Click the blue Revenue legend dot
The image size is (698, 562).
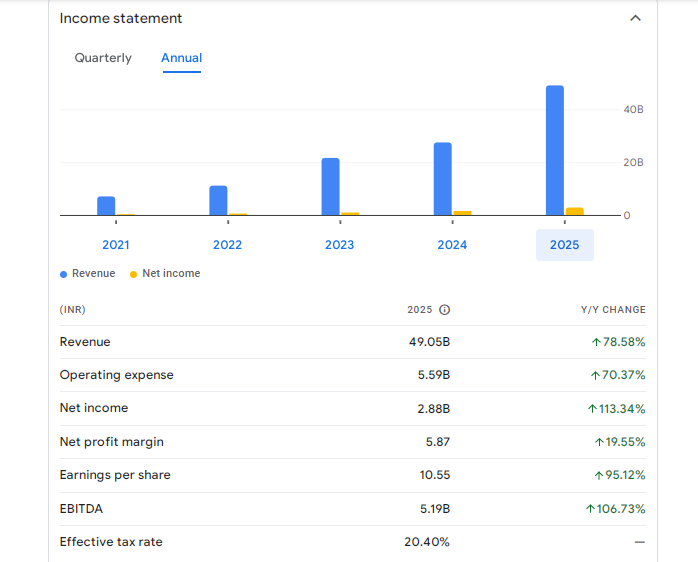(63, 274)
